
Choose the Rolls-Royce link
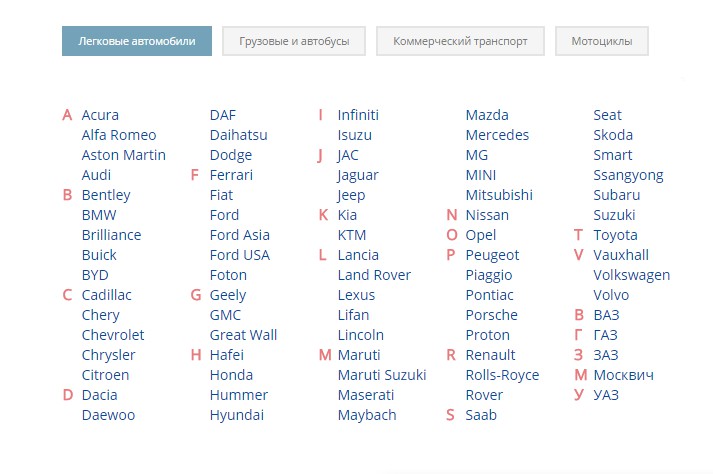(502, 375)
